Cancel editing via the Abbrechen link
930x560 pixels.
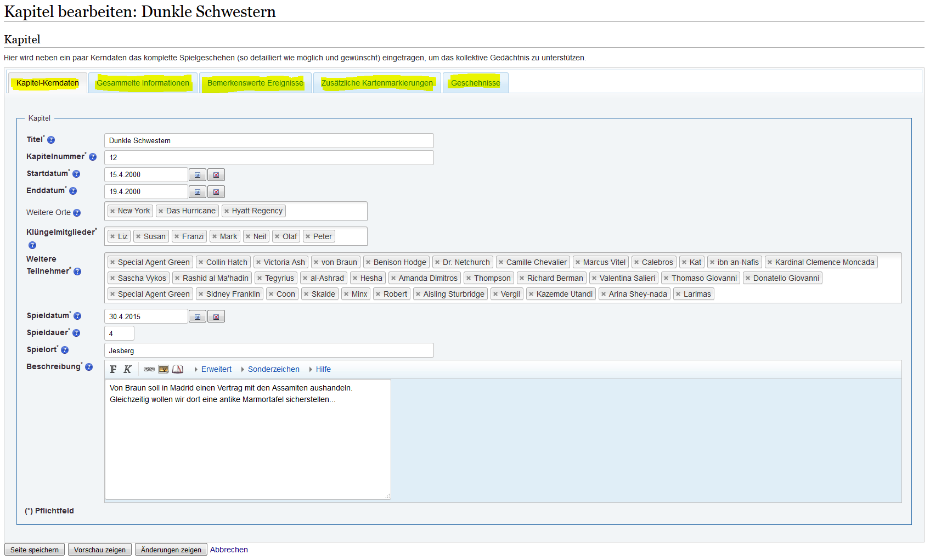229,550
